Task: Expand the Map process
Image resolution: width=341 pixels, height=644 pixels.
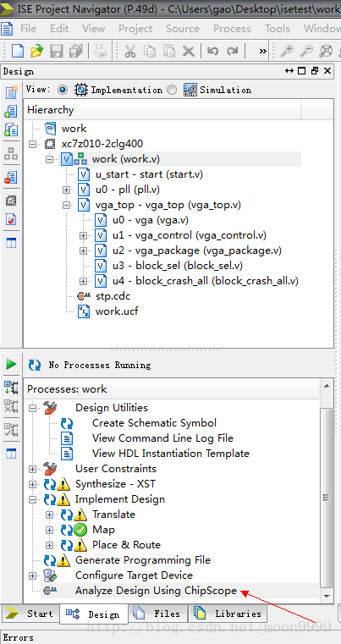Action: coord(50,531)
